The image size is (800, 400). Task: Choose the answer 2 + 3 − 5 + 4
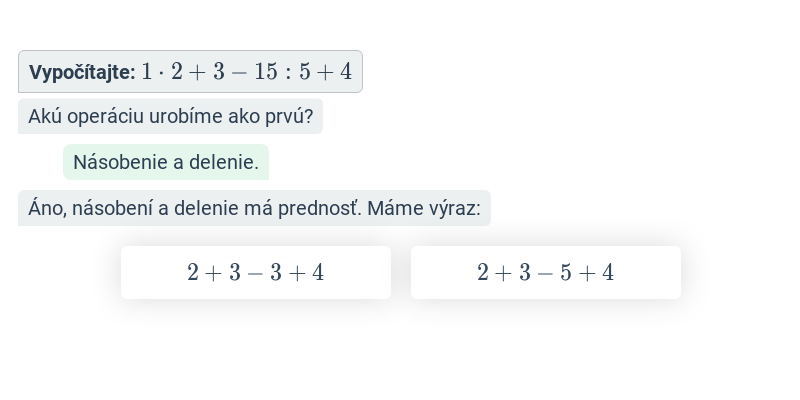coord(545,272)
